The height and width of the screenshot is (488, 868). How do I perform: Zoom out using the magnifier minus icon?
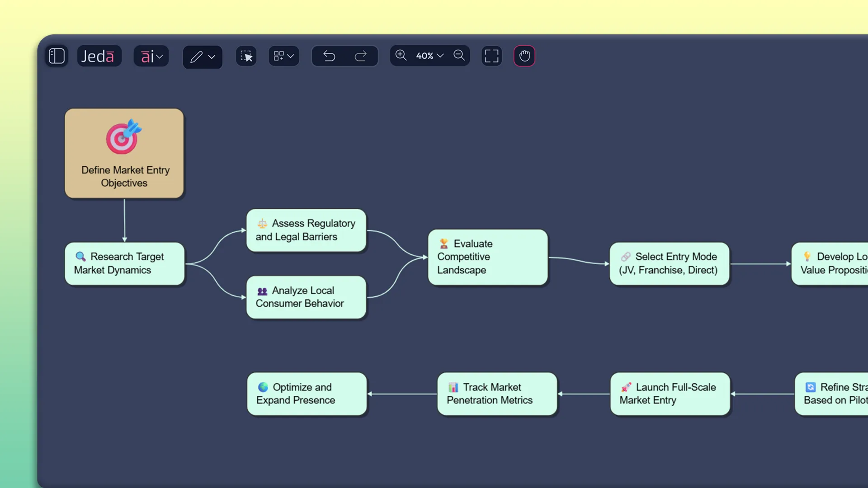[x=459, y=55]
